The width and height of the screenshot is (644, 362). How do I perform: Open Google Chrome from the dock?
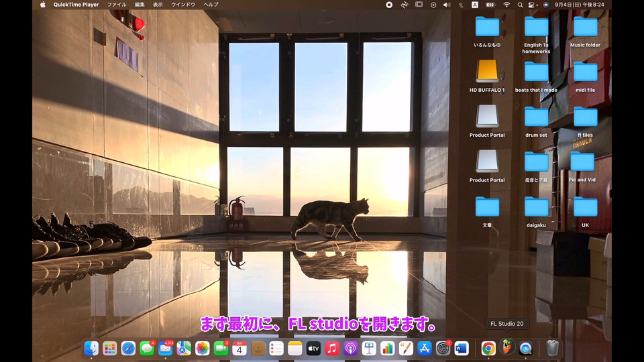tap(488, 349)
